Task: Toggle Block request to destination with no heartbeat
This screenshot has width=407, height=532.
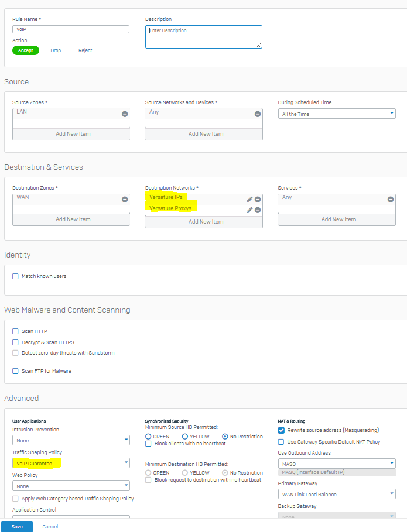Action: (x=148, y=480)
